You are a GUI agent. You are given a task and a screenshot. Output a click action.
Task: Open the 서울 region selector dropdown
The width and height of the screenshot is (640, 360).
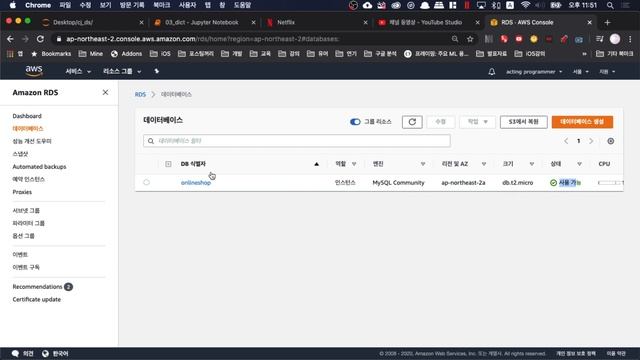click(x=580, y=71)
